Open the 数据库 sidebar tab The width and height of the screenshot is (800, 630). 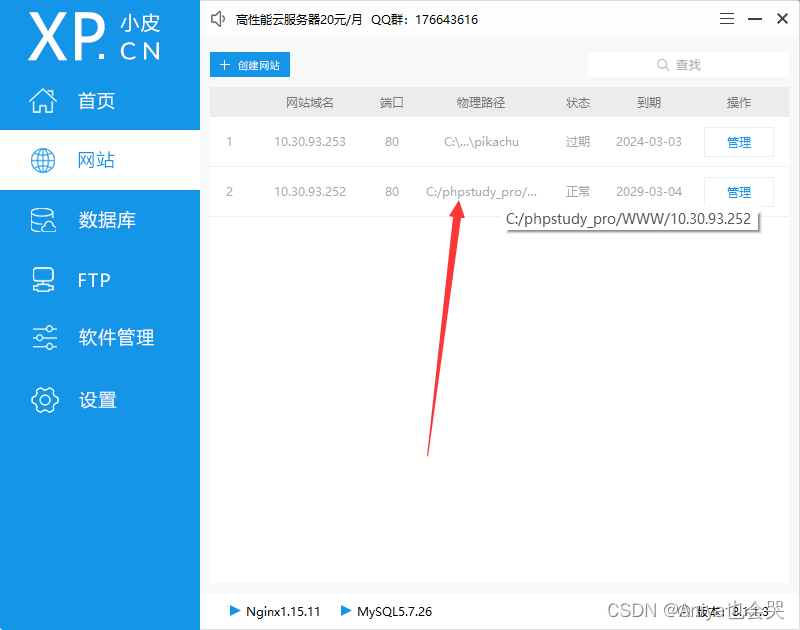100,220
